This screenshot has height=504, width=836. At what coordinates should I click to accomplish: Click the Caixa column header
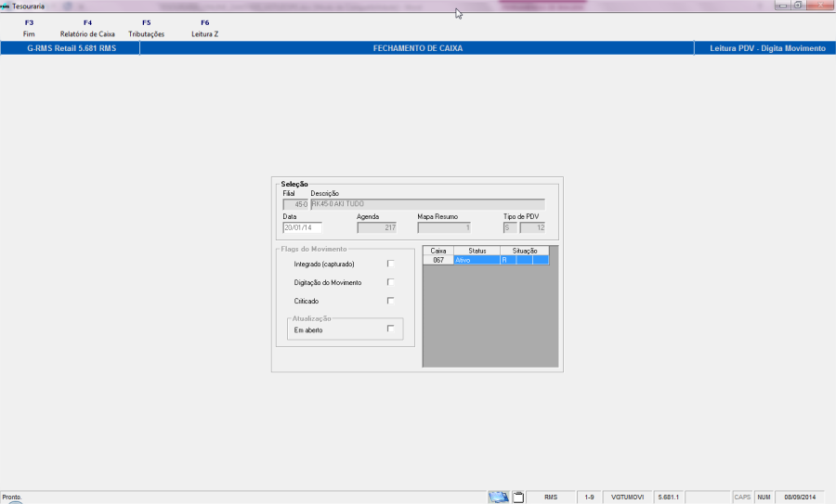[x=438, y=251]
